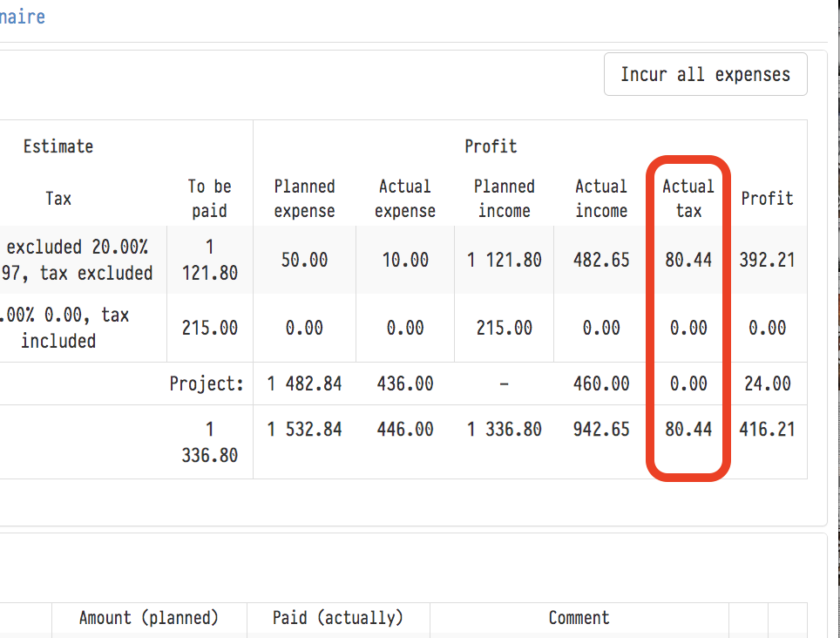This screenshot has width=840, height=638.
Task: Open the partially visible link ending in 'naire'
Action: tap(23, 17)
